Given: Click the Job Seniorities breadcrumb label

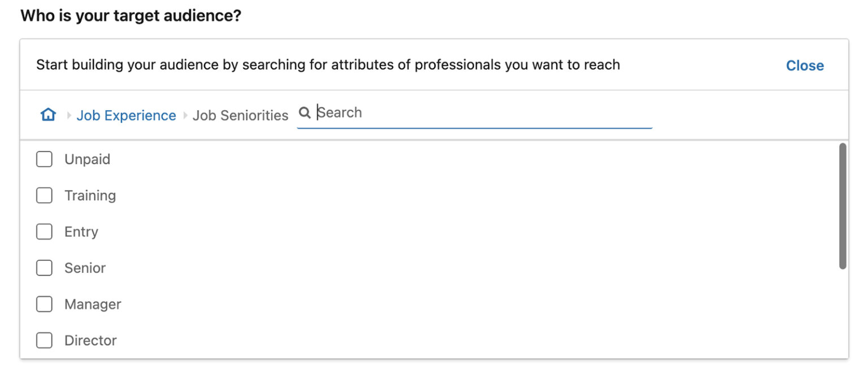Looking at the screenshot, I should point(240,115).
